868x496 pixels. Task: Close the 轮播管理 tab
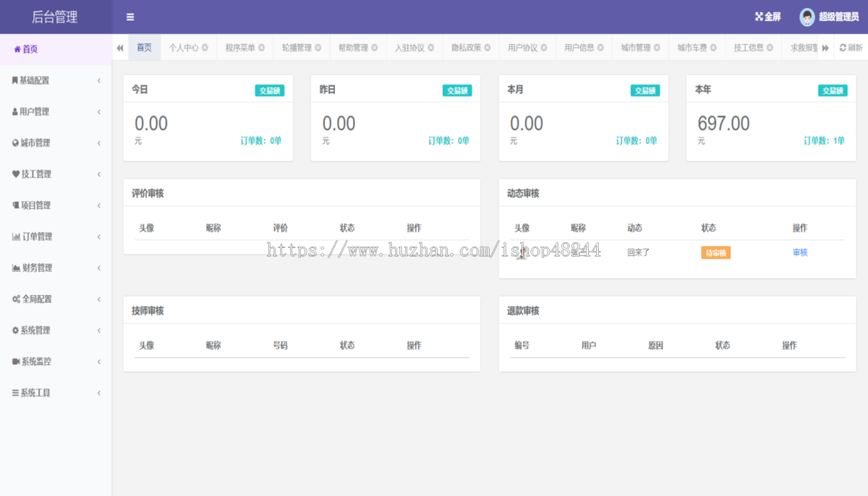click(318, 48)
